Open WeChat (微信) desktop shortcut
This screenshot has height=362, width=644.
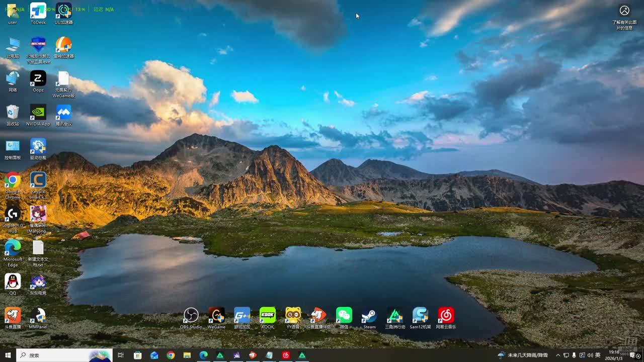(344, 315)
